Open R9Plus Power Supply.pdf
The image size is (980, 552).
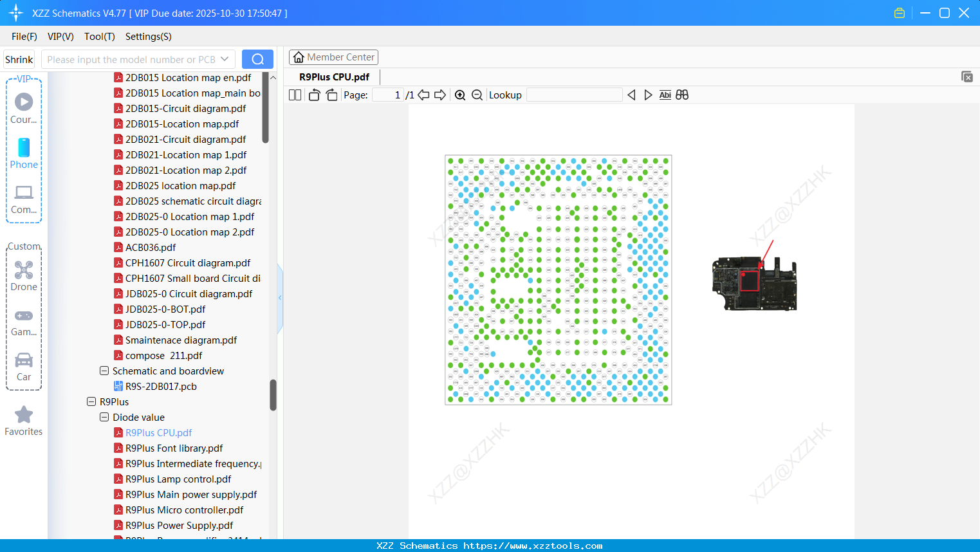179,525
